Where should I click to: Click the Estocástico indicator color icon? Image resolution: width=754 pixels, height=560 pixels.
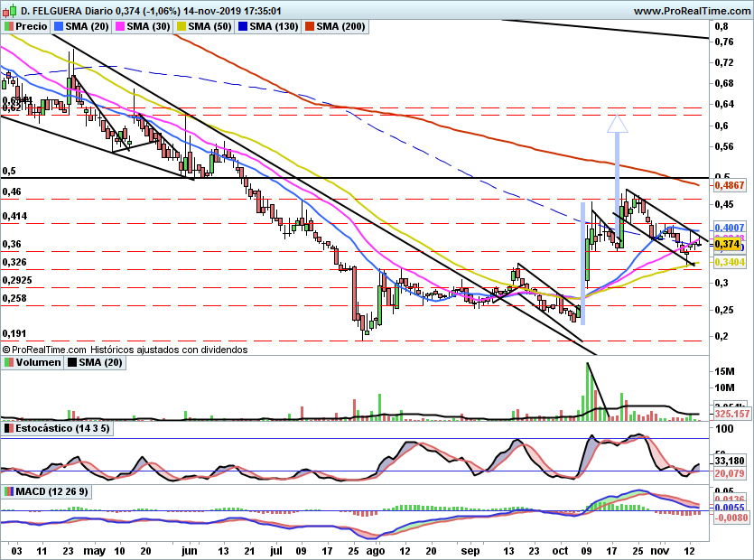9,427
